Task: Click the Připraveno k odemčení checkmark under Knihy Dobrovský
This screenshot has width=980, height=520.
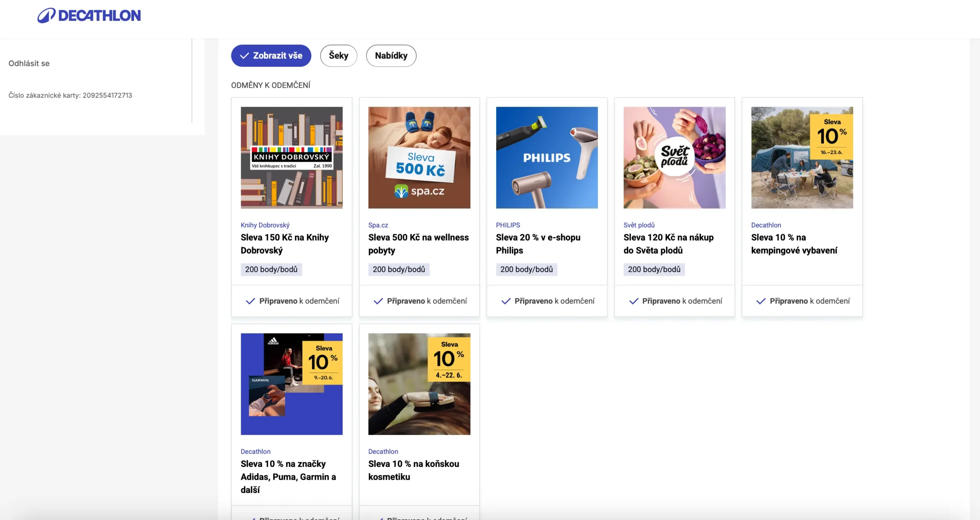Action: (250, 301)
